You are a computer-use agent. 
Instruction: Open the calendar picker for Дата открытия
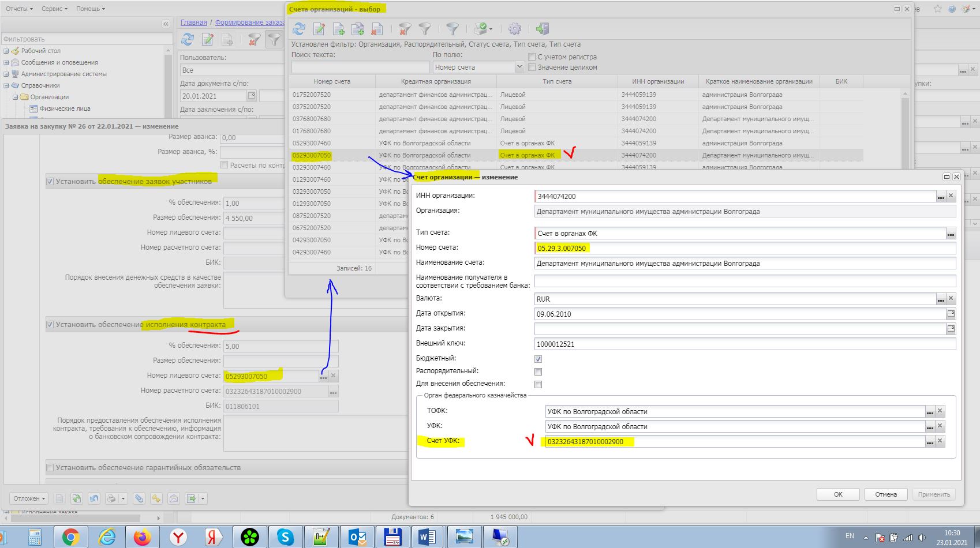tap(951, 314)
